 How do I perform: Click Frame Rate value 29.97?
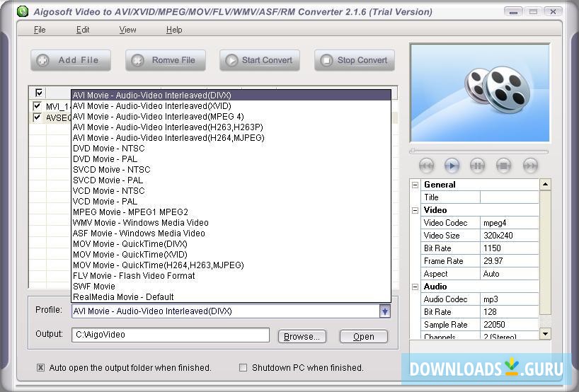[x=509, y=261]
